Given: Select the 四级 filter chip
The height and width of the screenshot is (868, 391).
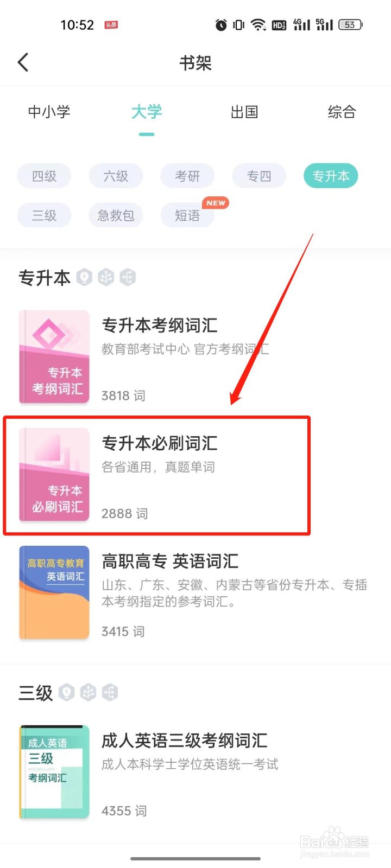Looking at the screenshot, I should pos(45,176).
